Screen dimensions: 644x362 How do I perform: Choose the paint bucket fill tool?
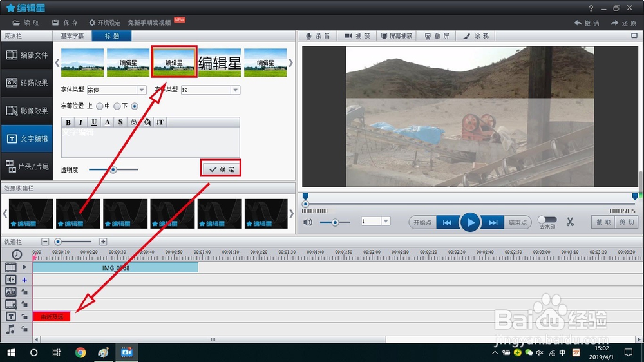(147, 122)
